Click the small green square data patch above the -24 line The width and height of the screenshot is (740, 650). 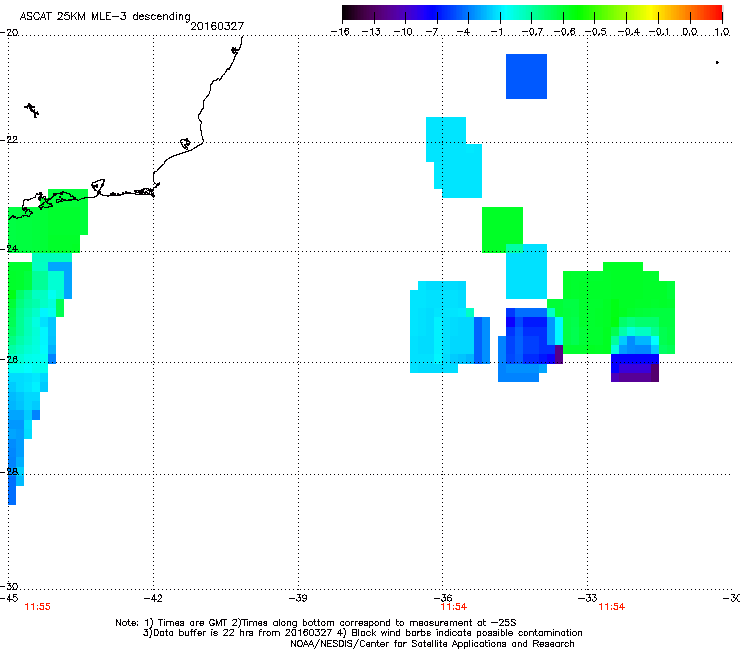tap(502, 229)
